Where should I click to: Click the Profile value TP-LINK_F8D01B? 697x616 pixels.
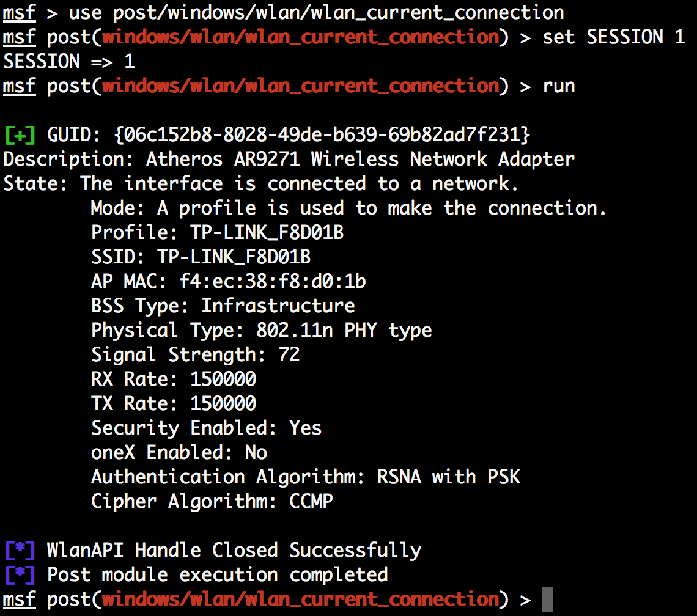pos(267,232)
